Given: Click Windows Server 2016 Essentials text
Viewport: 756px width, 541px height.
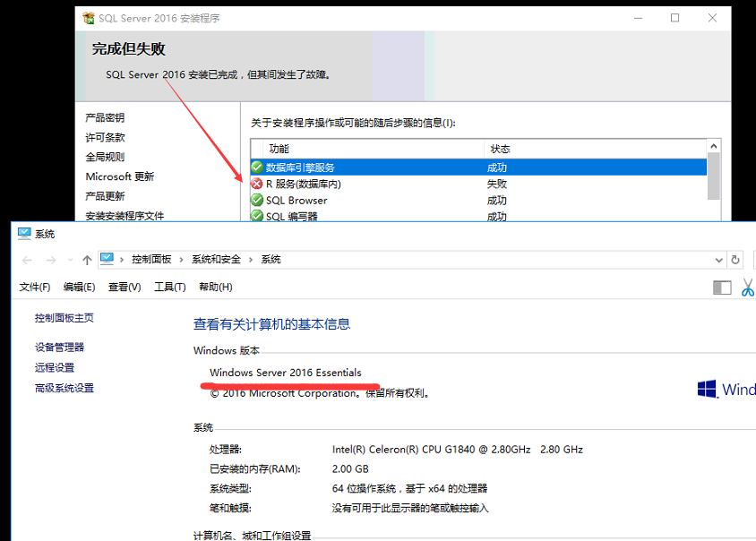Looking at the screenshot, I should [286, 373].
